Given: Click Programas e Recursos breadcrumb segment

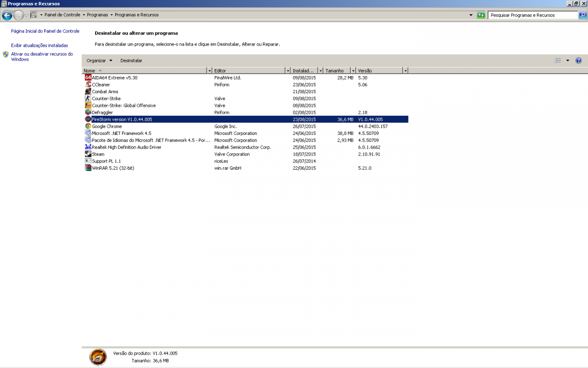Looking at the screenshot, I should point(137,15).
